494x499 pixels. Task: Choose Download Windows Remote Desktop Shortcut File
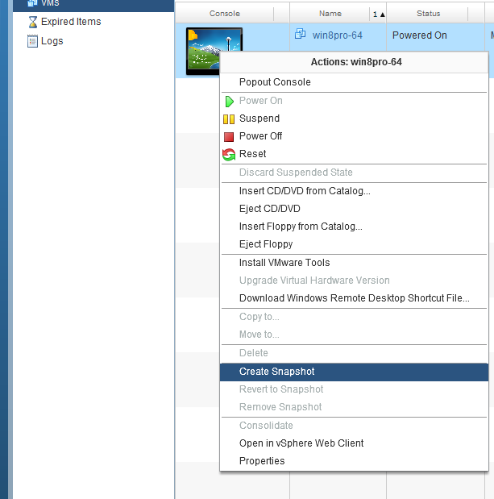click(x=354, y=298)
